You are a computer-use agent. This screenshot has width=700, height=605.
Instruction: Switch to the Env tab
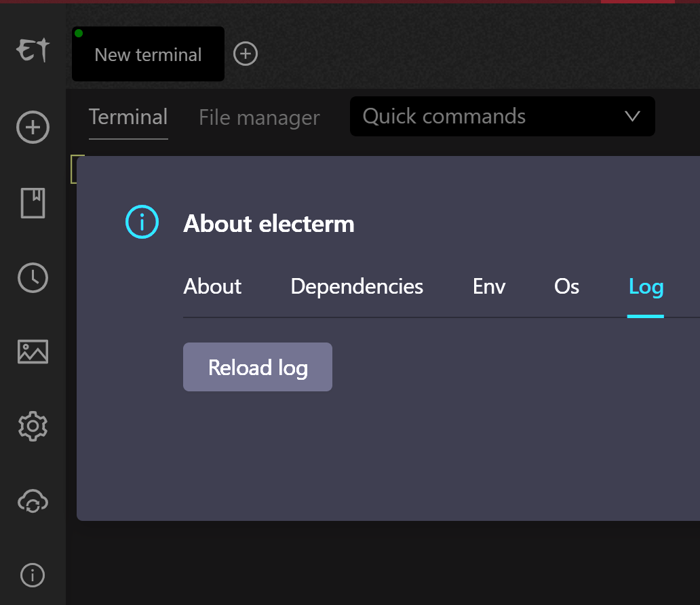[x=488, y=286]
